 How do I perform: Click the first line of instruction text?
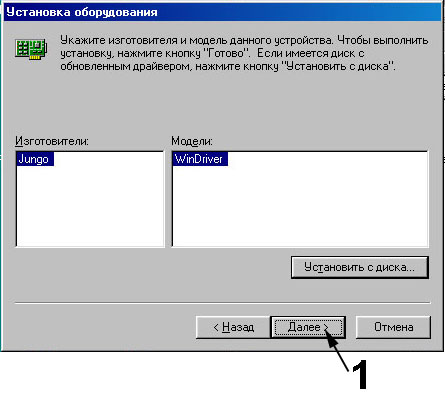[x=244, y=40]
